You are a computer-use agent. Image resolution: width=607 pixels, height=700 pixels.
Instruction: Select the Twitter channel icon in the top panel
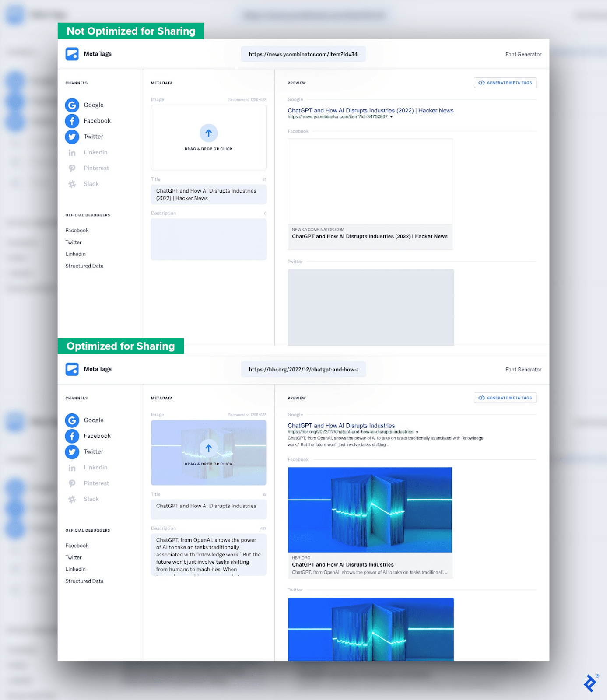coord(72,136)
